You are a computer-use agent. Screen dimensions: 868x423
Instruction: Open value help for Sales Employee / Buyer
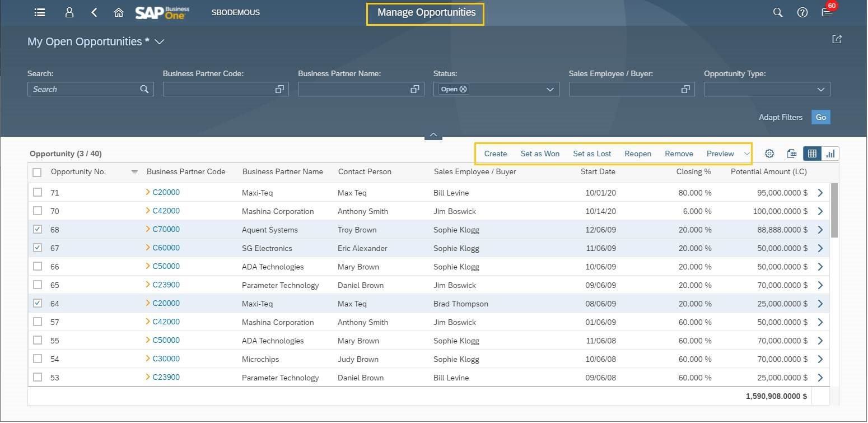tap(685, 89)
